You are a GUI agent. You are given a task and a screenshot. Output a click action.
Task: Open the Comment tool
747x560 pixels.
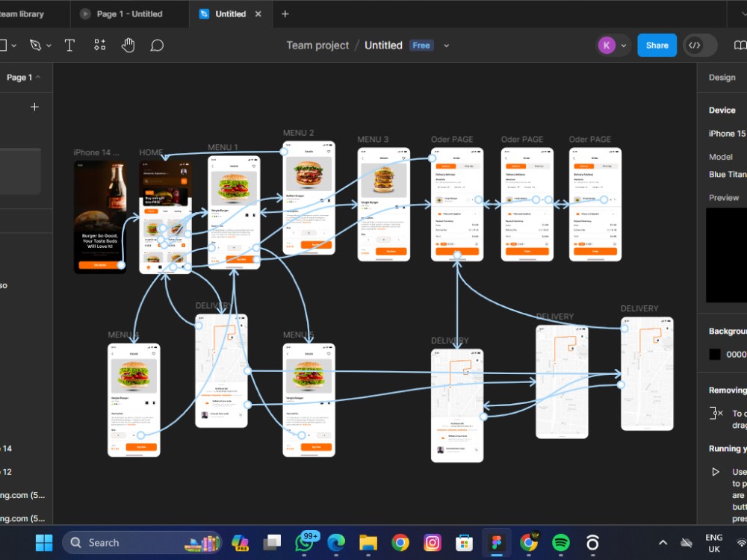(157, 46)
